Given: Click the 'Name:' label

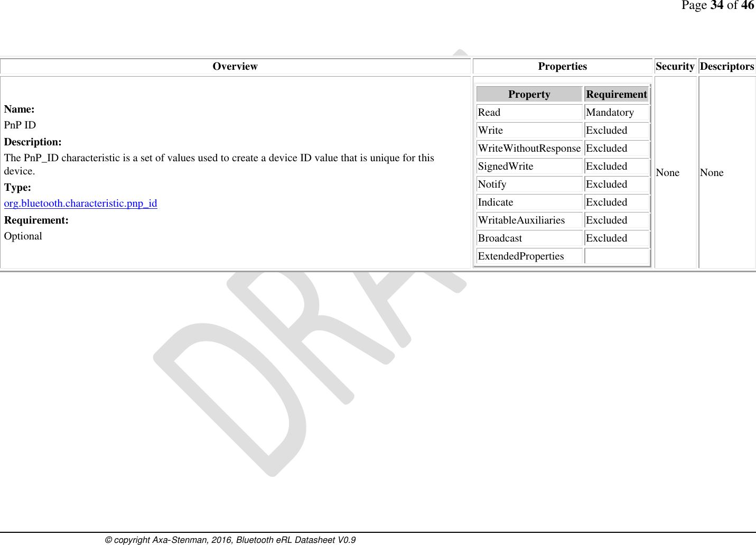Looking at the screenshot, I should (x=20, y=109).
